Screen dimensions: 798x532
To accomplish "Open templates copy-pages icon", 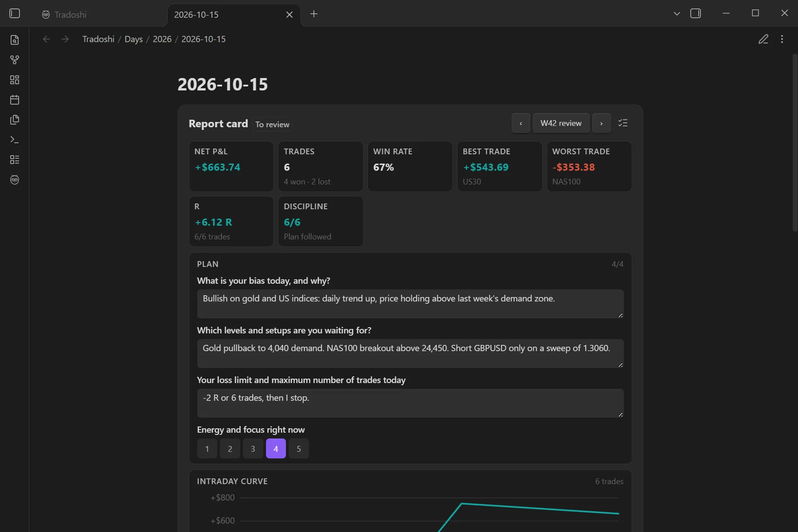I will tap(15, 120).
